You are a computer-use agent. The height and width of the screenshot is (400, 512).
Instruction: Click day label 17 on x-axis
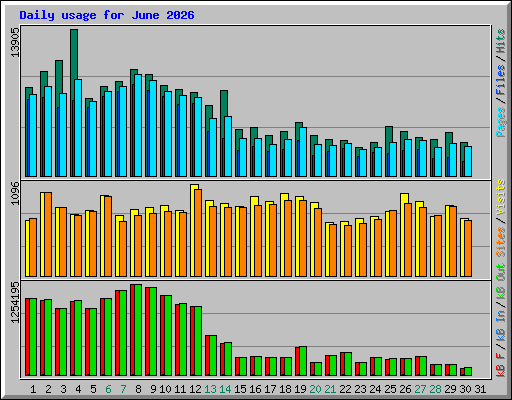(x=270, y=389)
